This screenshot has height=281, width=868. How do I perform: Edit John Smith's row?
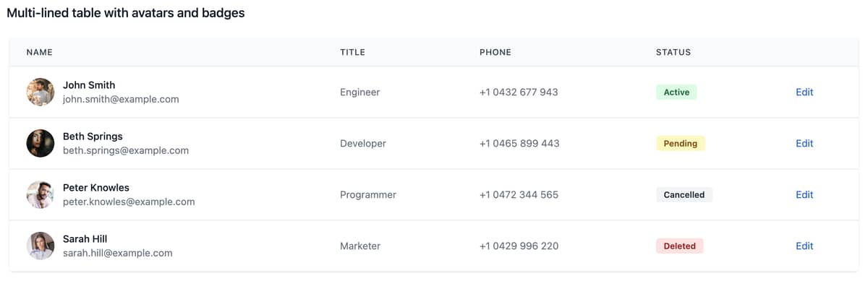pos(804,92)
